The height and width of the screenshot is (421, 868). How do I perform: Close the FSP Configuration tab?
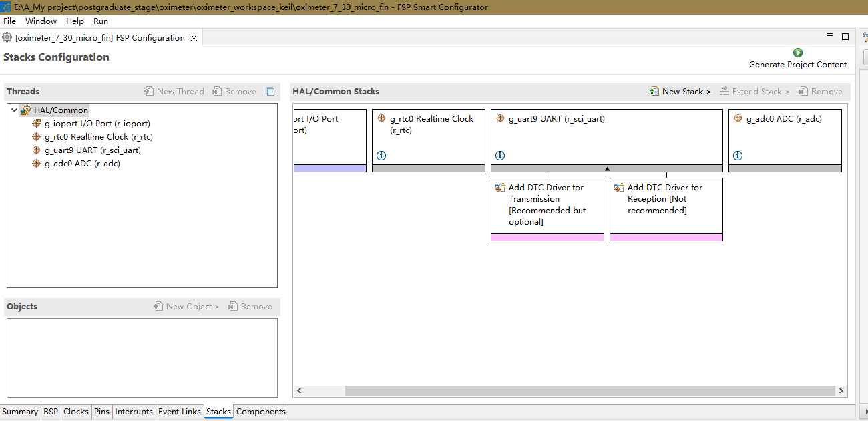[194, 38]
